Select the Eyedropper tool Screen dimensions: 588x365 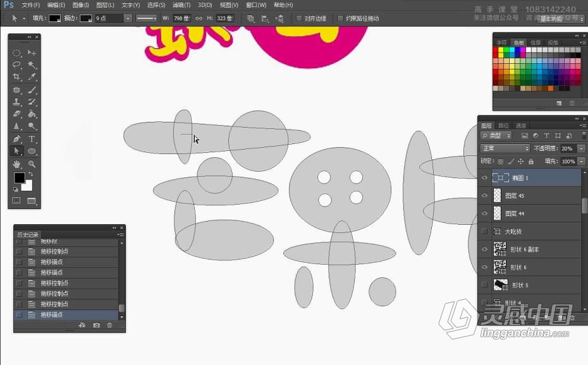coord(32,77)
